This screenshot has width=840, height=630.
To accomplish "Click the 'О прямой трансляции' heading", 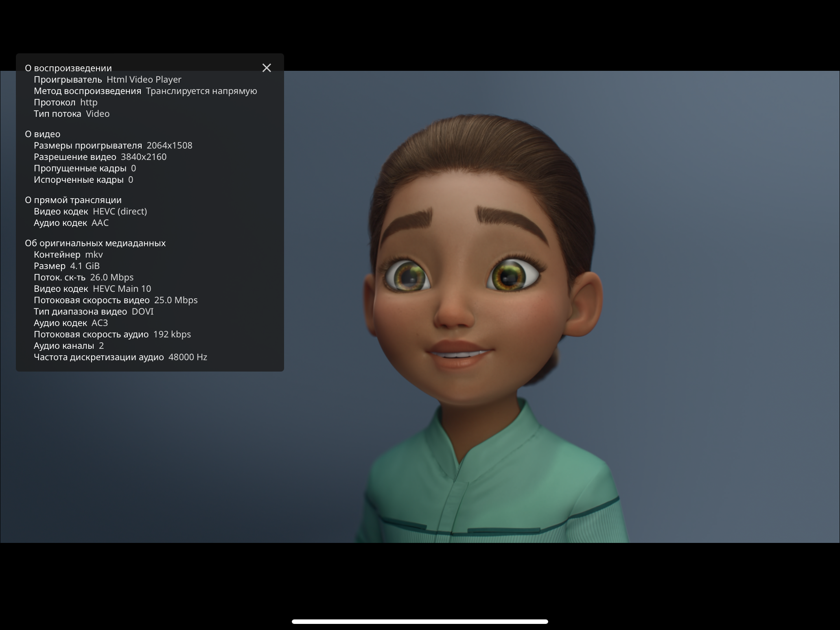I will click(x=73, y=200).
